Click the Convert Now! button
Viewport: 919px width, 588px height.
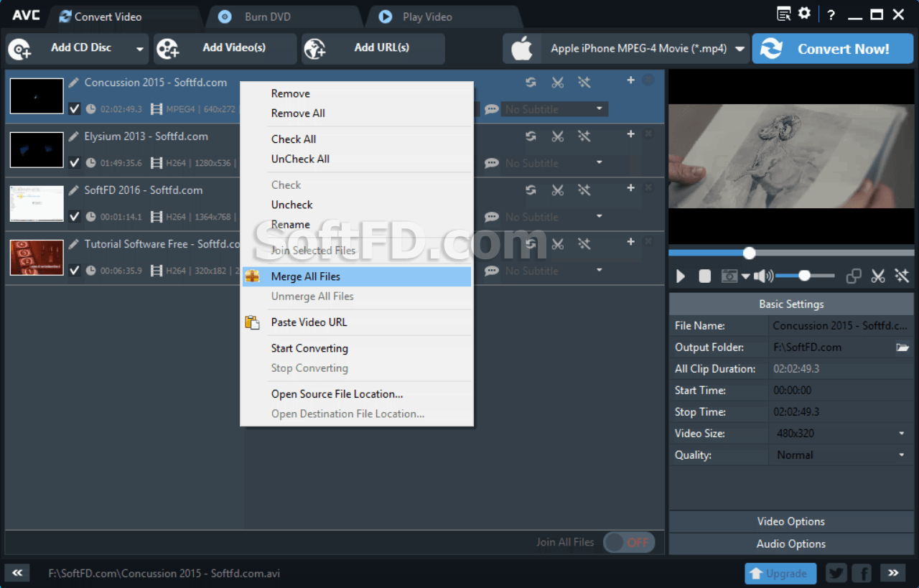(x=833, y=49)
